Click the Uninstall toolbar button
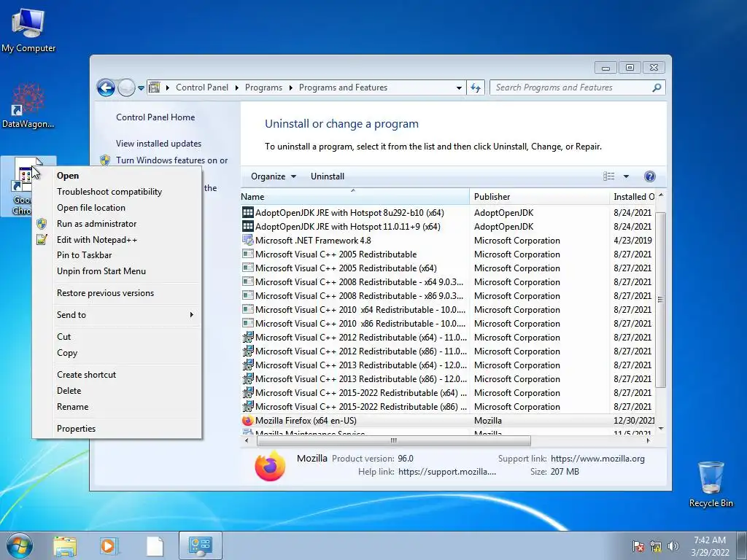 328,176
